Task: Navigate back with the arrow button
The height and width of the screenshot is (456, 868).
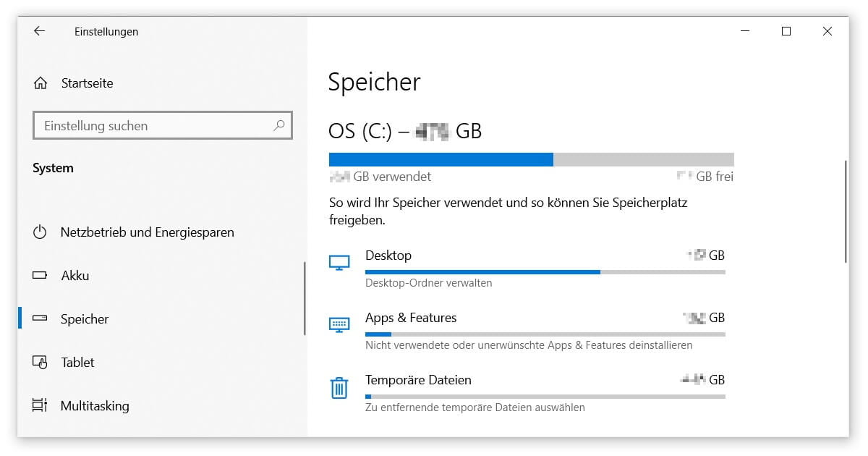Action: pos(39,31)
